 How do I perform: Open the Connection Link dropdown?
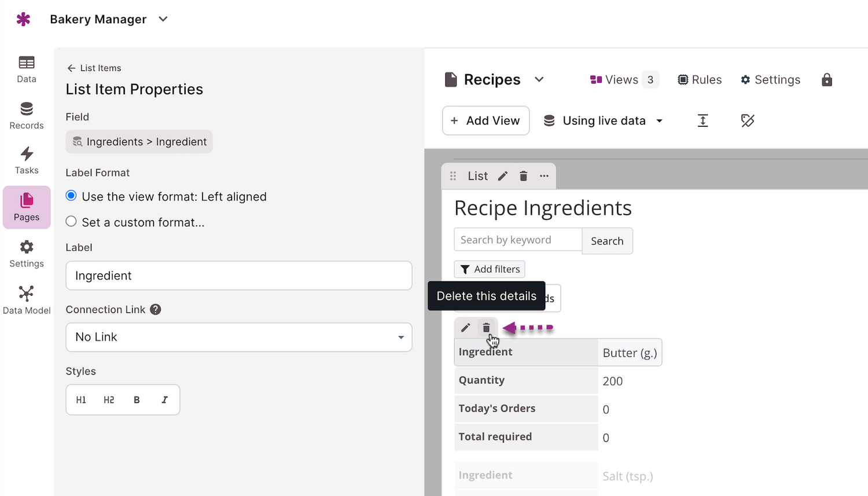[x=239, y=337]
